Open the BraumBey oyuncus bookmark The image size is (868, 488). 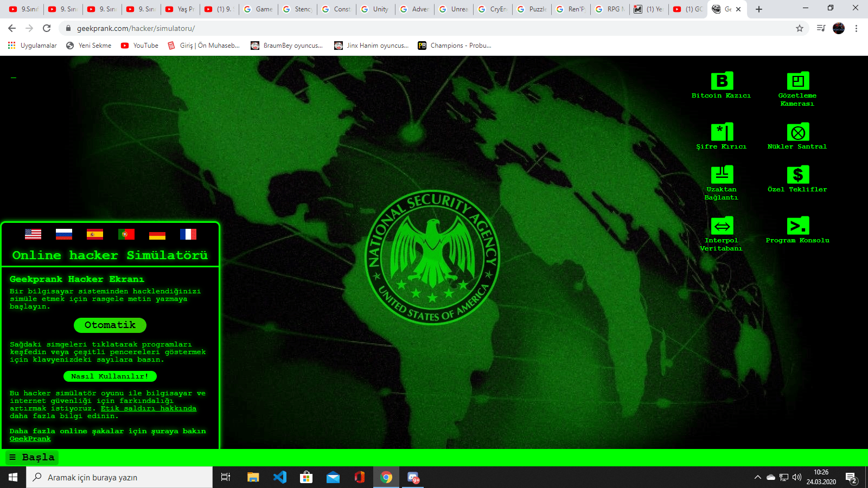coord(286,46)
